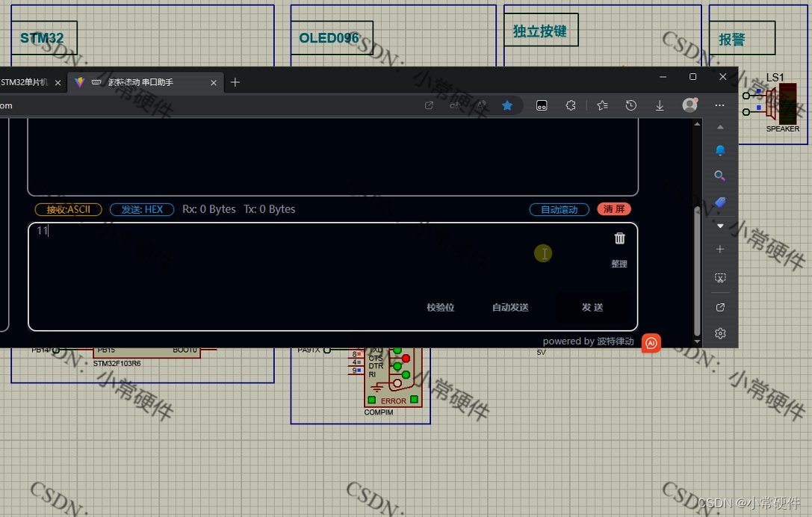Click the browser toolbar icon left of extensions
The image size is (812, 517).
pyautogui.click(x=542, y=105)
